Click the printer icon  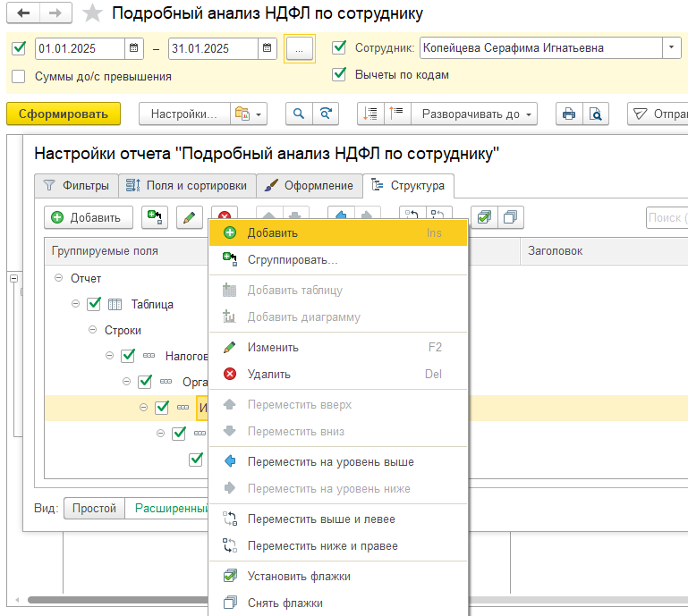[x=567, y=114]
